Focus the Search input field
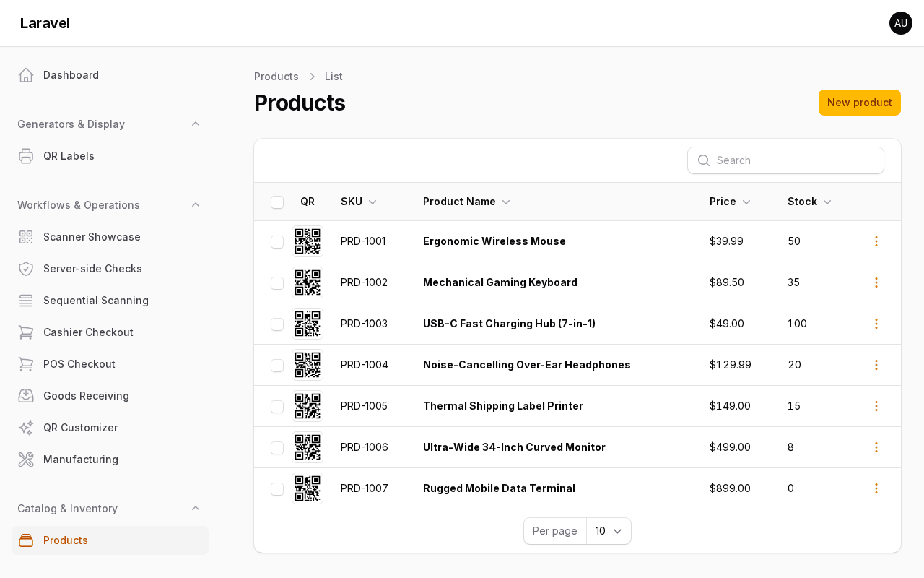 coord(785,160)
